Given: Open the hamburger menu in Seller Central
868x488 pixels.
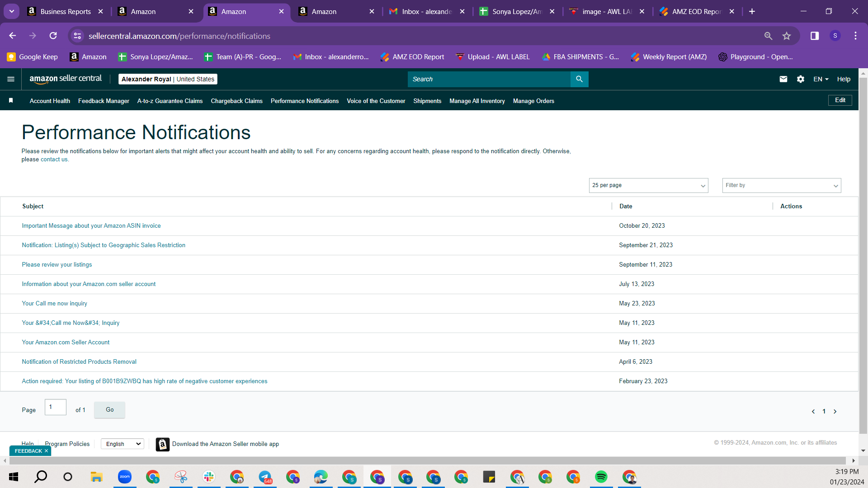Looking at the screenshot, I should (11, 79).
